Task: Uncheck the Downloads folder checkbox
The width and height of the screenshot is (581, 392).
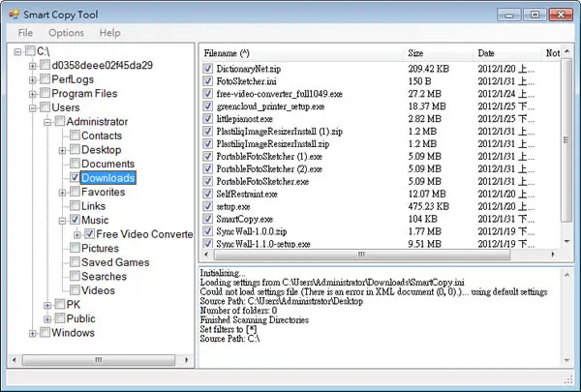Action: click(75, 177)
